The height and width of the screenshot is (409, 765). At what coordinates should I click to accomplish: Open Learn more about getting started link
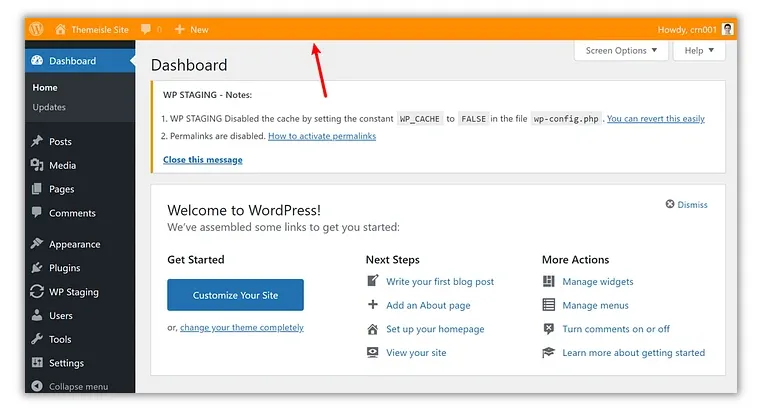[633, 353]
